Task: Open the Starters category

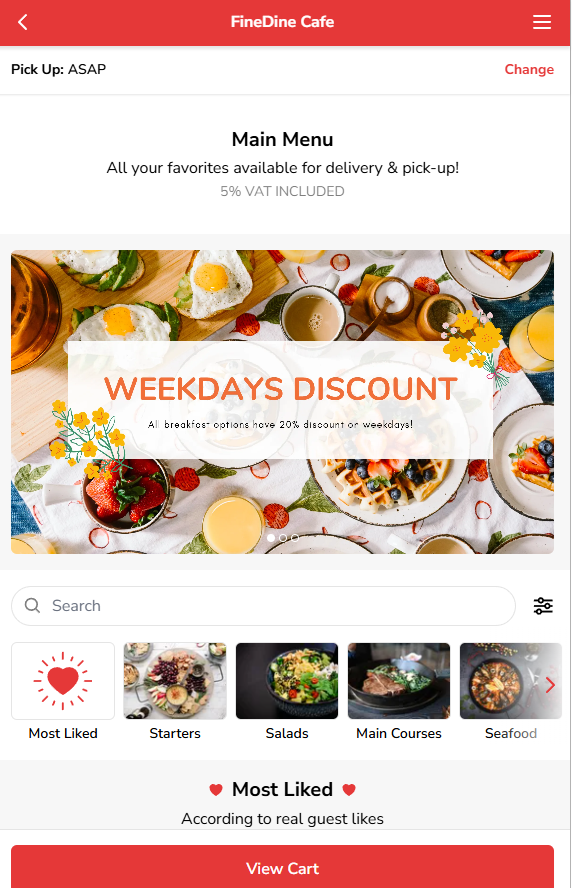Action: tap(175, 681)
